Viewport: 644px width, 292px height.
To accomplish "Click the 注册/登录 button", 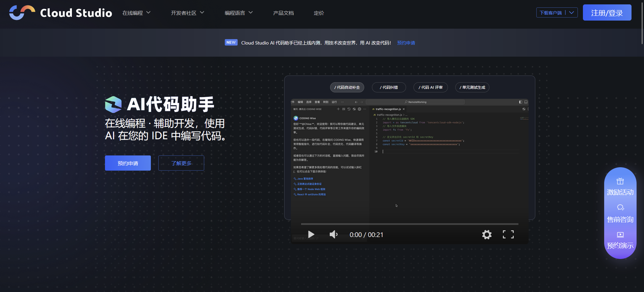I will [607, 13].
